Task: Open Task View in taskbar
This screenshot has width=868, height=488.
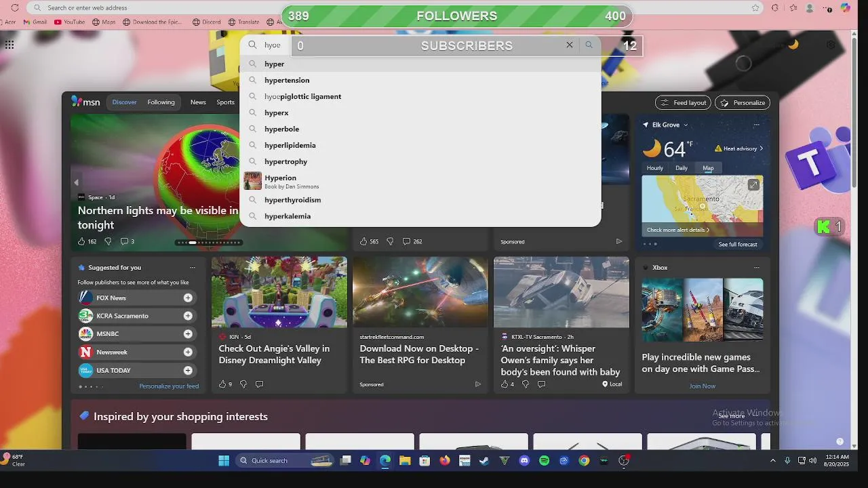Action: point(345,461)
